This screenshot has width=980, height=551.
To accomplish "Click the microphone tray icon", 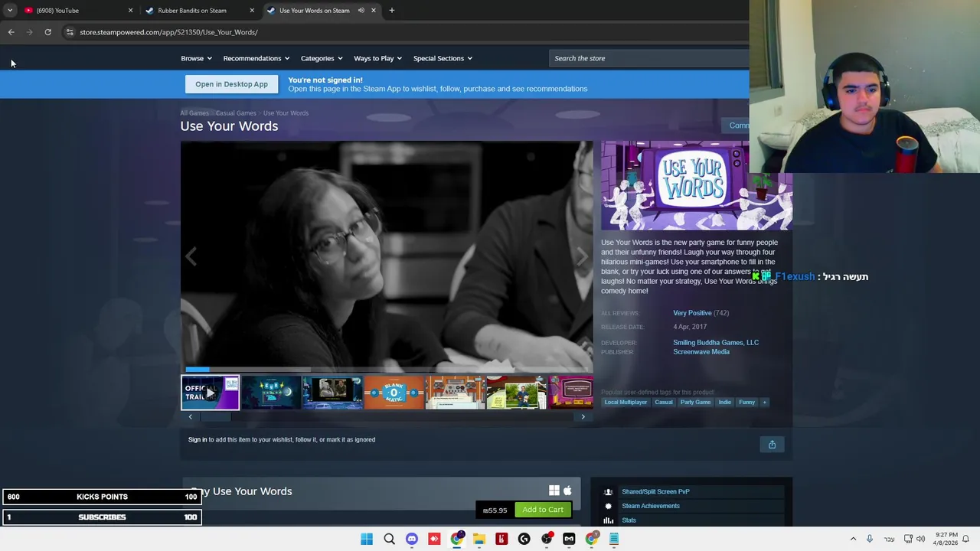I will [870, 540].
